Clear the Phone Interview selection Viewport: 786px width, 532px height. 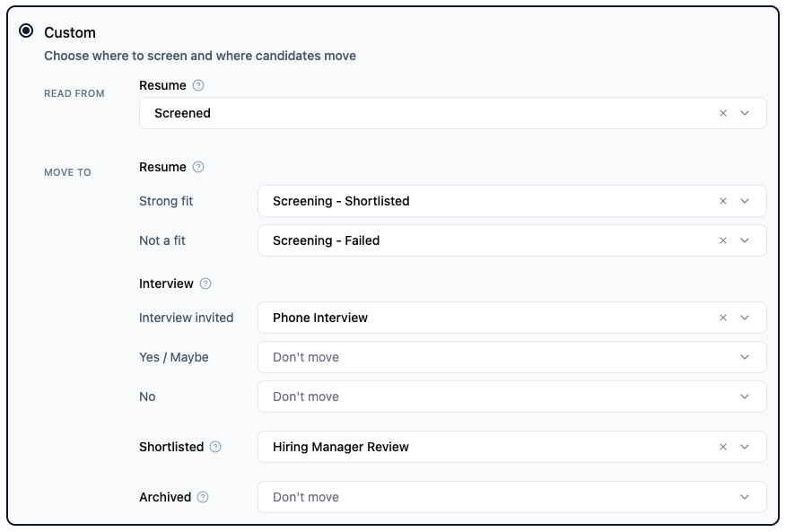pyautogui.click(x=723, y=318)
